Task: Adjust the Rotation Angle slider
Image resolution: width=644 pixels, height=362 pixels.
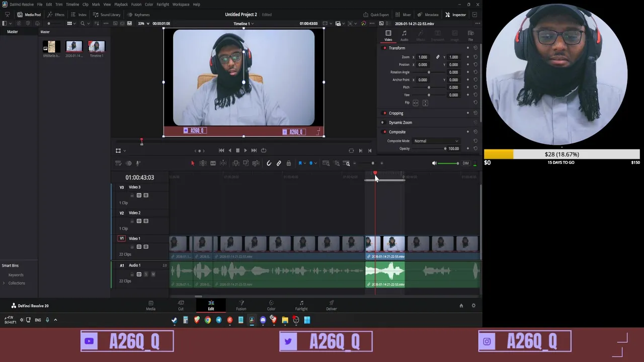Action: tap(429, 72)
